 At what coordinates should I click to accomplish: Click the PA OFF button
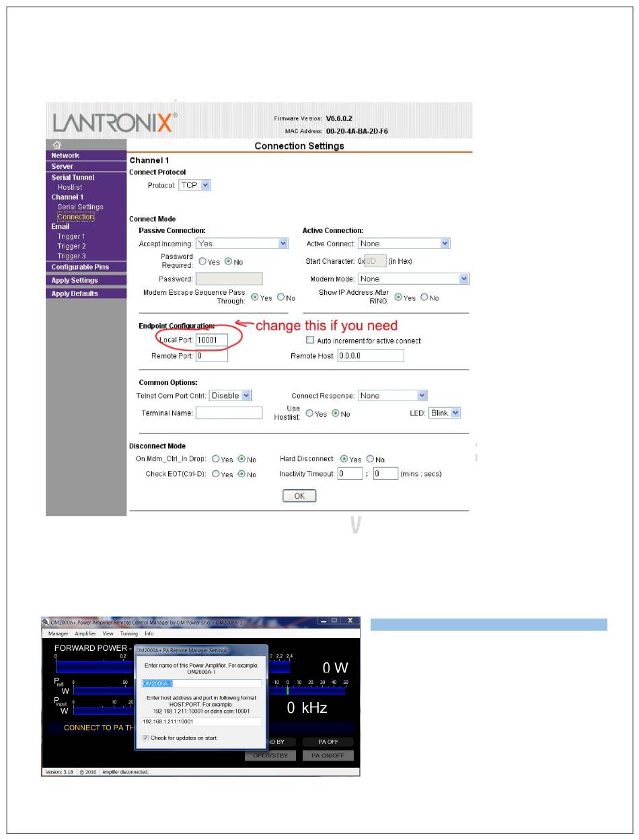pyautogui.click(x=328, y=742)
